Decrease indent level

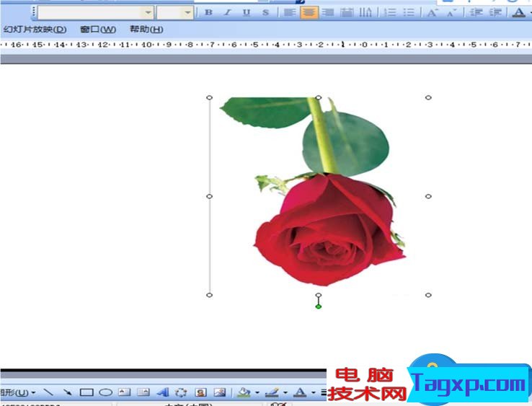[x=476, y=12]
